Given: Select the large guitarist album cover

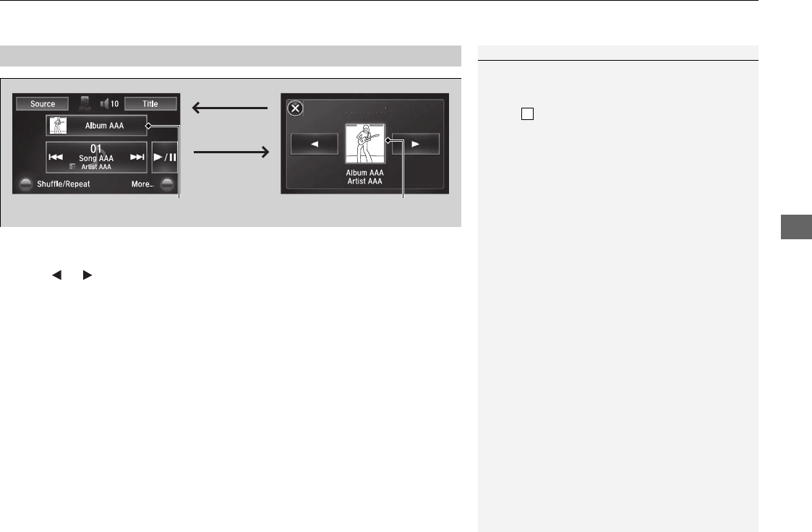Looking at the screenshot, I should (x=365, y=143).
